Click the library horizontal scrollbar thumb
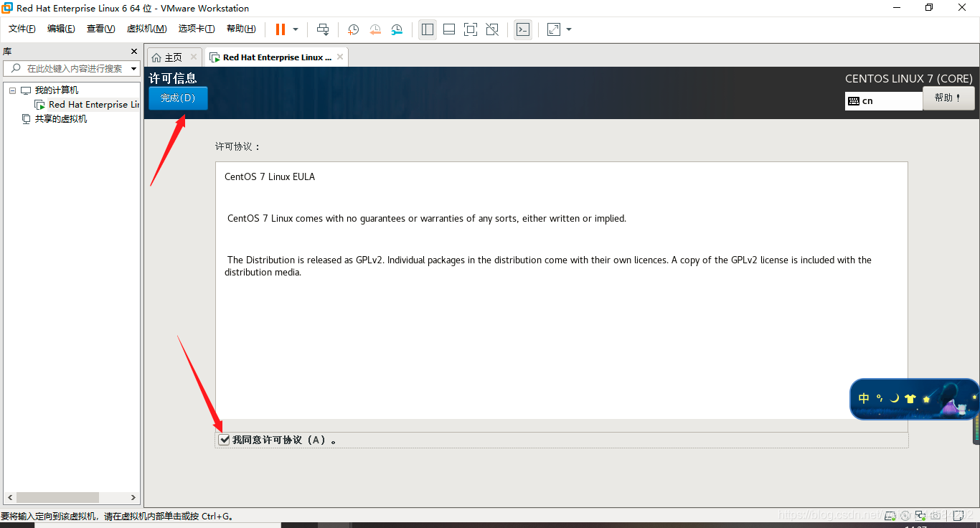Screen dimensions: 980x528 tap(57, 497)
